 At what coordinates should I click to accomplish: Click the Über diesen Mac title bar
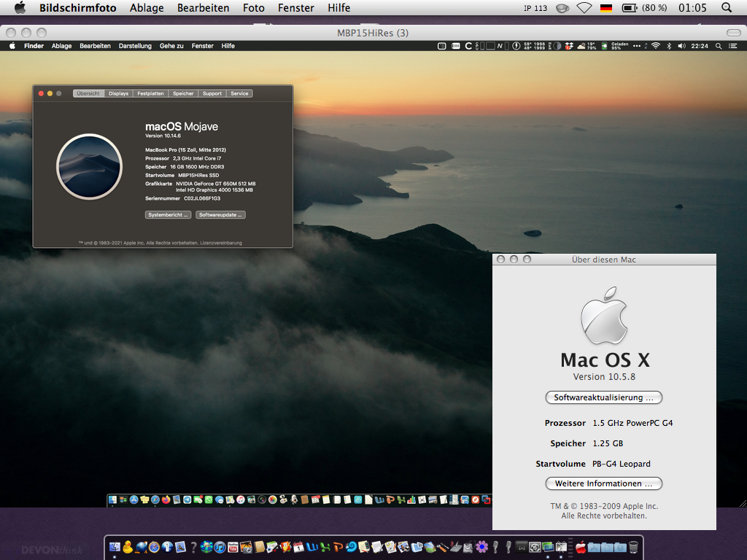(x=604, y=260)
